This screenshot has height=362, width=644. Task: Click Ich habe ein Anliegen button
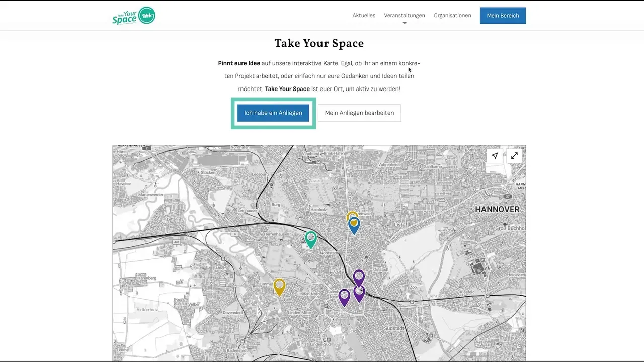[x=273, y=113]
